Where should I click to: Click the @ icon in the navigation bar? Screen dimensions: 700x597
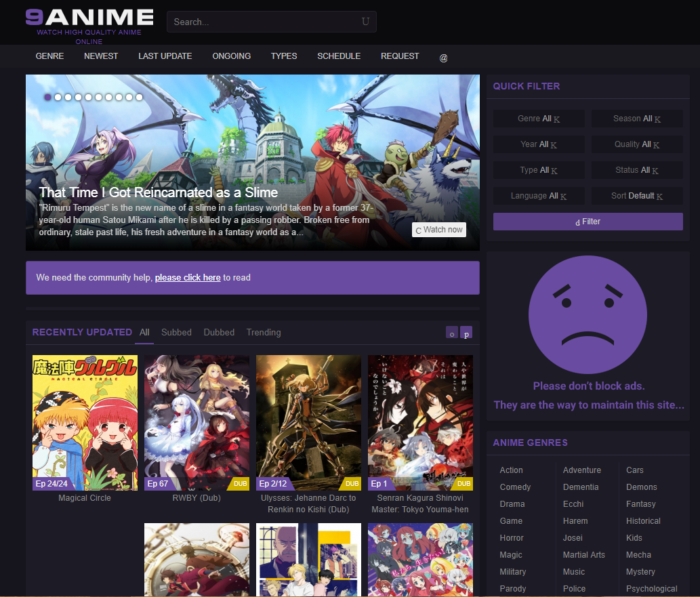[443, 58]
